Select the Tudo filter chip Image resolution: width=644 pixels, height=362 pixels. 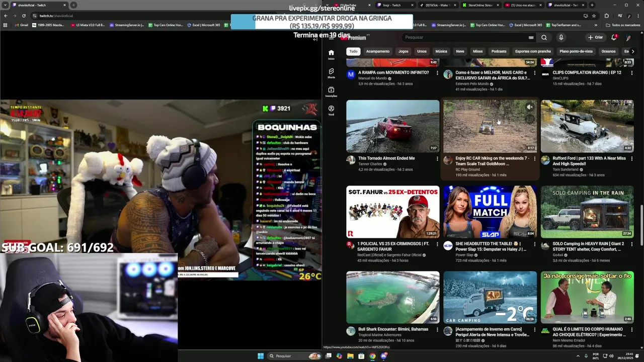click(353, 51)
